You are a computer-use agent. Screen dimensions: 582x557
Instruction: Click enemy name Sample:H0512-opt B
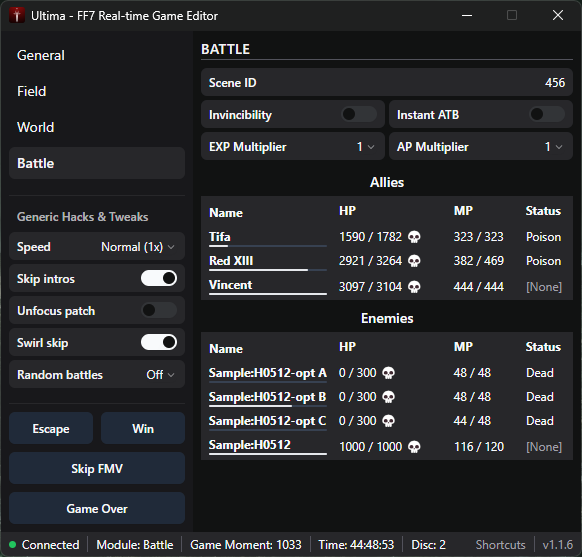coord(267,397)
